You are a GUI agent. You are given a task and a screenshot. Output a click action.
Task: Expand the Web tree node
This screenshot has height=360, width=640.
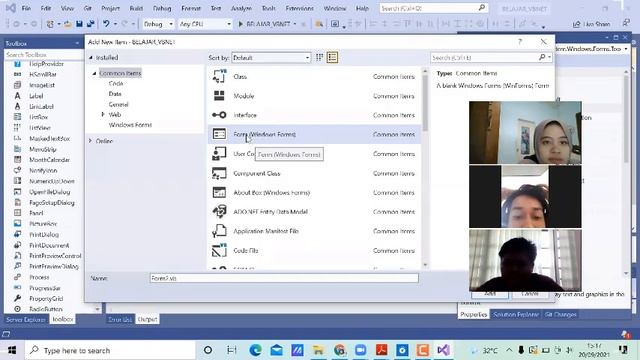coord(103,114)
